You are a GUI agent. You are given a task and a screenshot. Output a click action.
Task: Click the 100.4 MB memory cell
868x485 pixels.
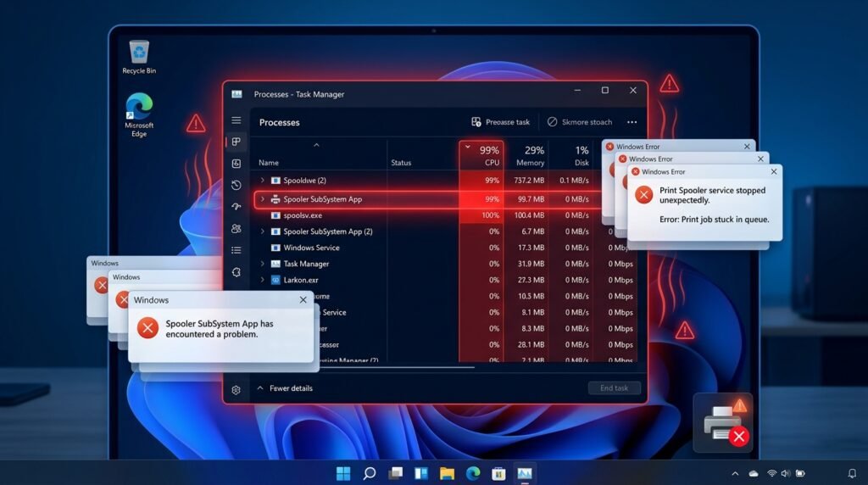(x=529, y=215)
